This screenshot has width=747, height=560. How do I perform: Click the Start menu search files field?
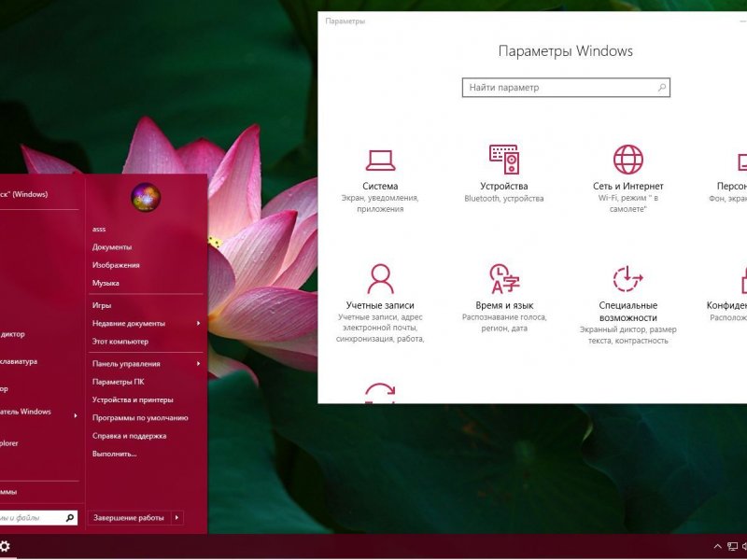[38, 518]
